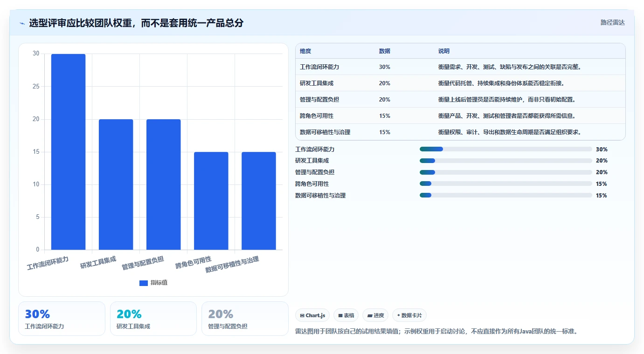644x354 pixels.
Task: Click the 跨角色可用性 progress bar
Action: point(506,184)
